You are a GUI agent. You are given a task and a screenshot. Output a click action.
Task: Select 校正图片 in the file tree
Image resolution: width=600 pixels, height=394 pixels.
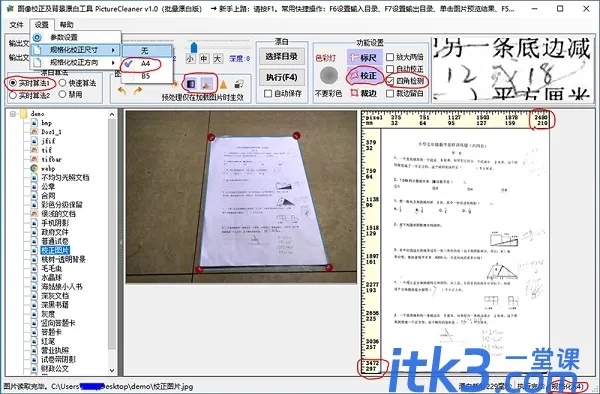(55, 251)
